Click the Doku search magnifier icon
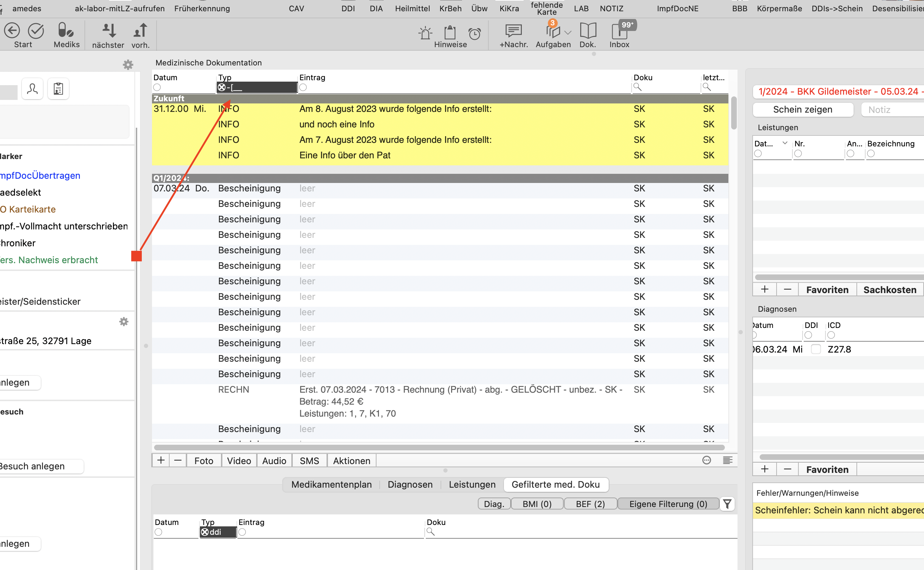Viewport: 924px width, 570px height. pyautogui.click(x=637, y=87)
